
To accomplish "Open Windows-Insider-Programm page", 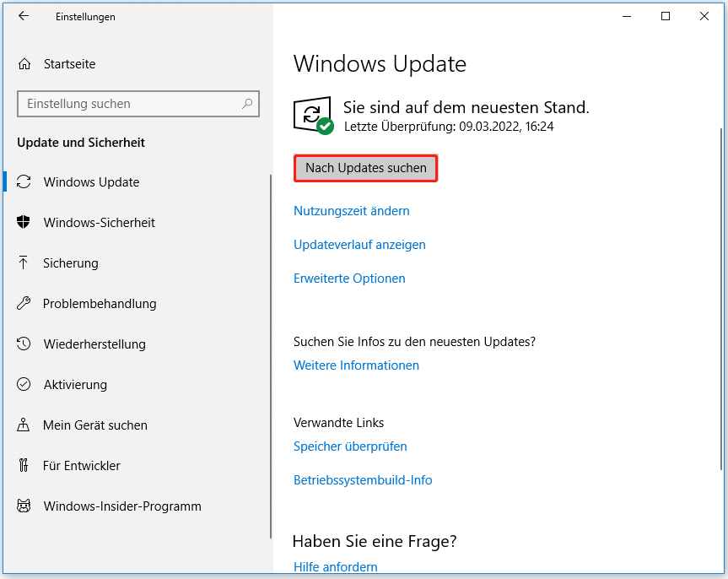I will 122,506.
